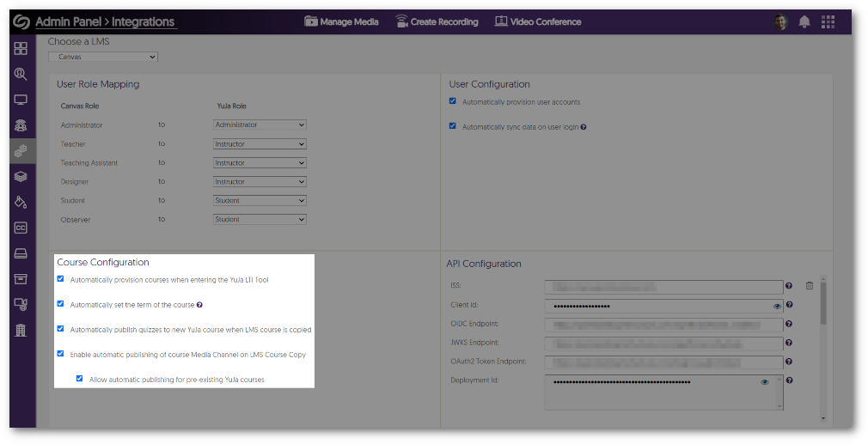The image size is (868, 444).
Task: Open Administrator role mapping dropdown
Action: coord(260,125)
